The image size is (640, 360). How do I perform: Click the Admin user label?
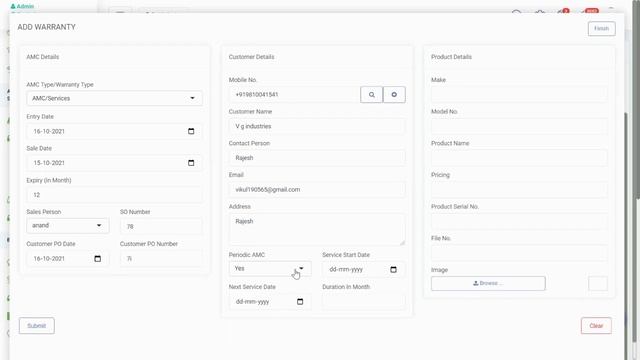coord(22,6)
